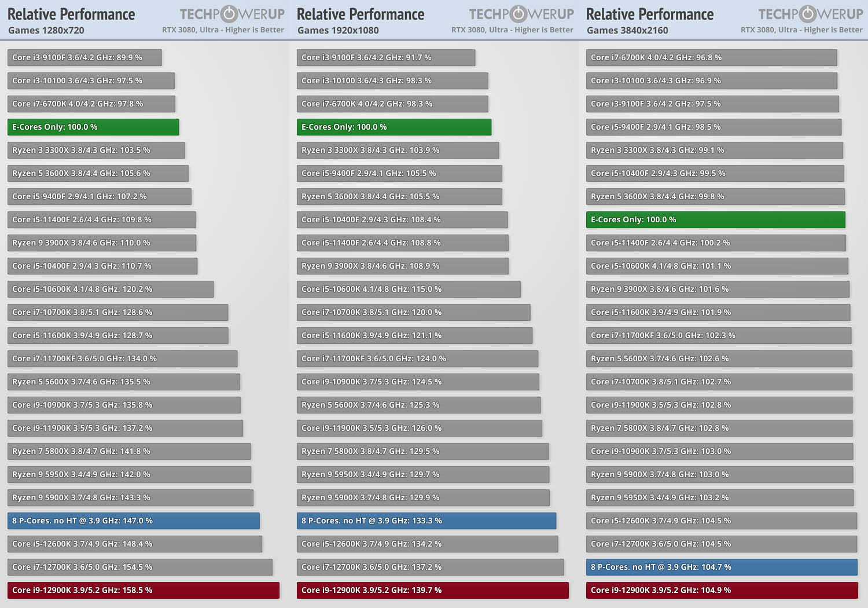Click the TechPowerUp logo above 1920x1080 chart
Image resolution: width=868 pixels, height=608 pixels.
[x=521, y=14]
